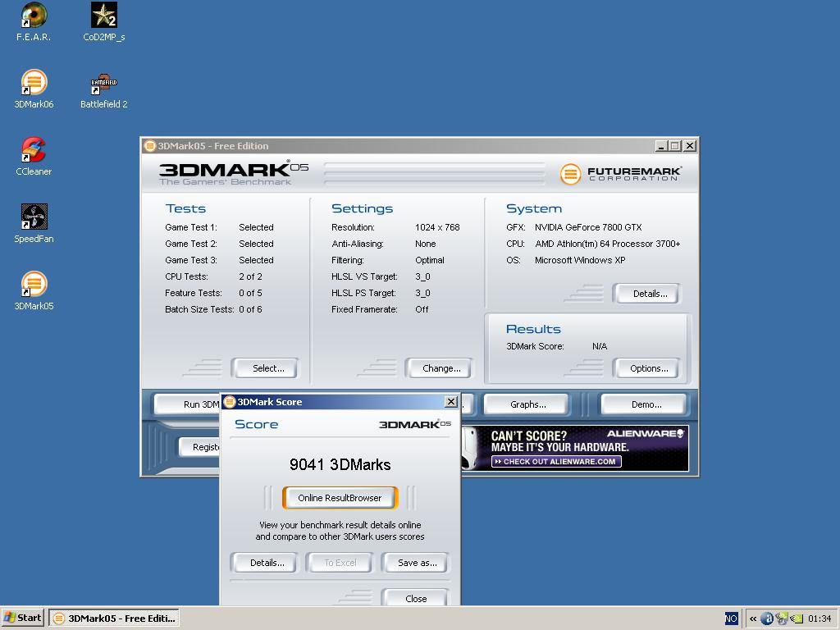Screen dimensions: 840x630
Task: Open the Online ResultBrowser
Action: click(x=340, y=498)
